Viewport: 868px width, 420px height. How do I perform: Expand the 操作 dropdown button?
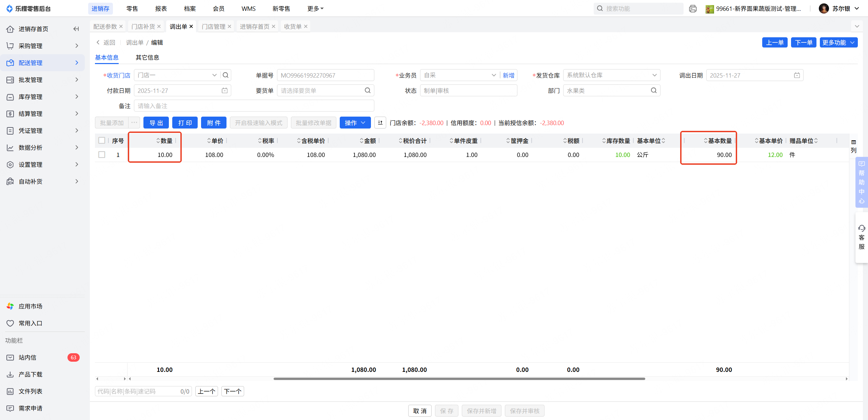click(355, 123)
